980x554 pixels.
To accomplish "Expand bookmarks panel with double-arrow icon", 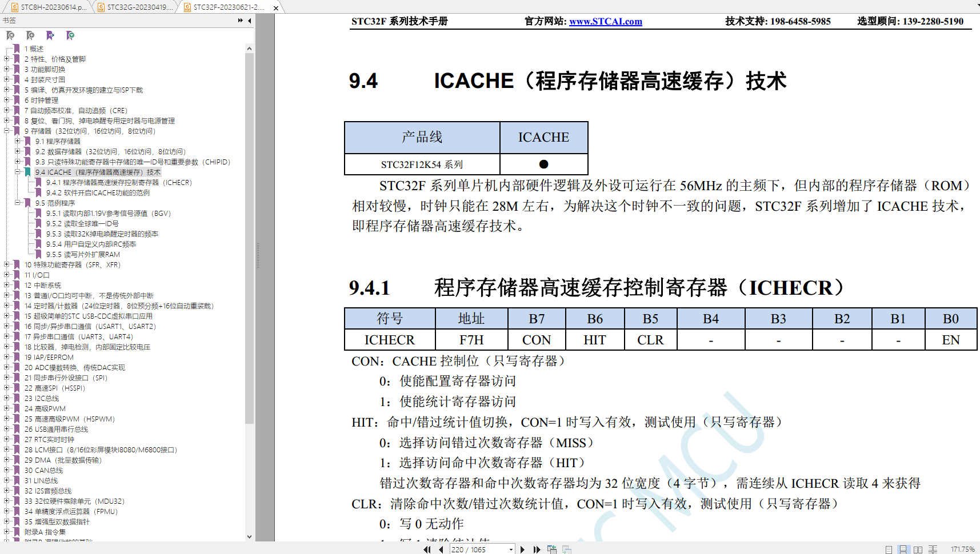I will coord(241,21).
